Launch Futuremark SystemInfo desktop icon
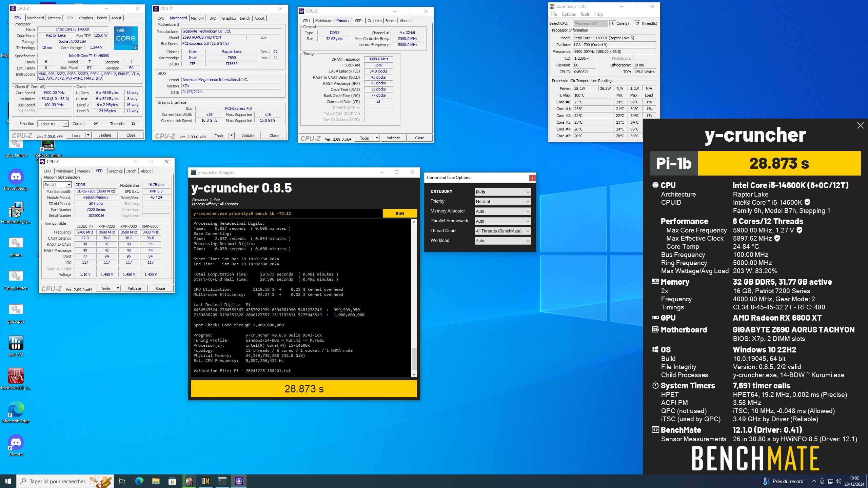 pyautogui.click(x=16, y=213)
